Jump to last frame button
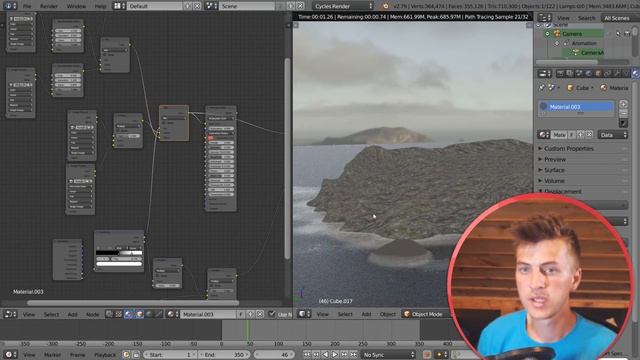 click(x=354, y=355)
